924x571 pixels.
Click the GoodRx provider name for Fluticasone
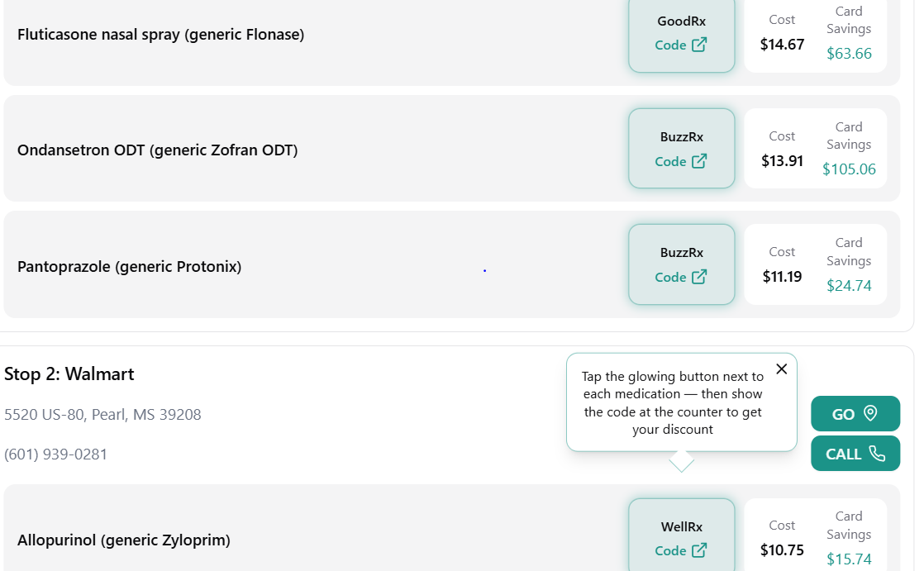(x=682, y=21)
